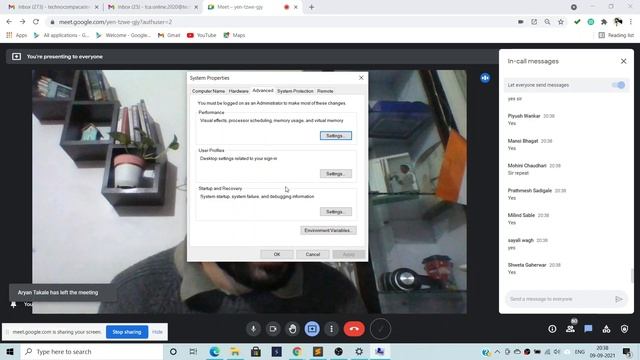Click the taskbar clock showing 09-09-2021
Viewport: 640px width, 360px height.
pyautogui.click(x=602, y=351)
